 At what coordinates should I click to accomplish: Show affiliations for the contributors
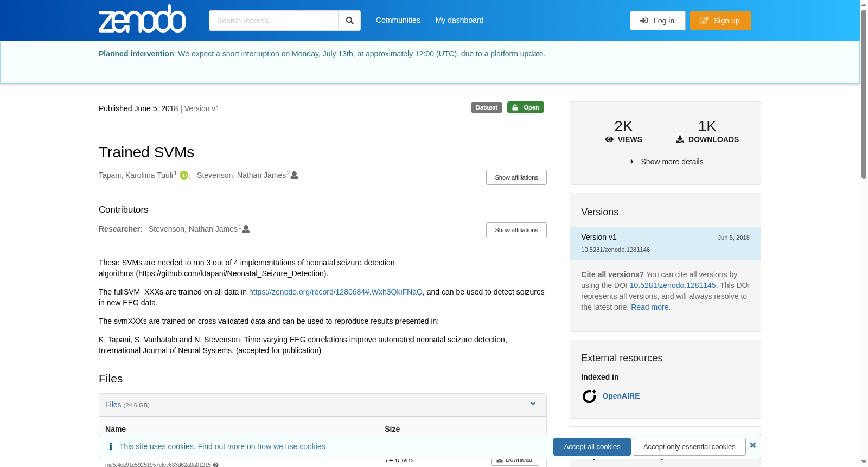(516, 230)
